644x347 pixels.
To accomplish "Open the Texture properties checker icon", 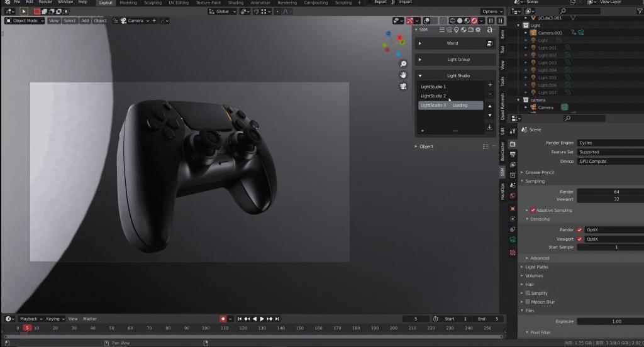I will [x=513, y=253].
